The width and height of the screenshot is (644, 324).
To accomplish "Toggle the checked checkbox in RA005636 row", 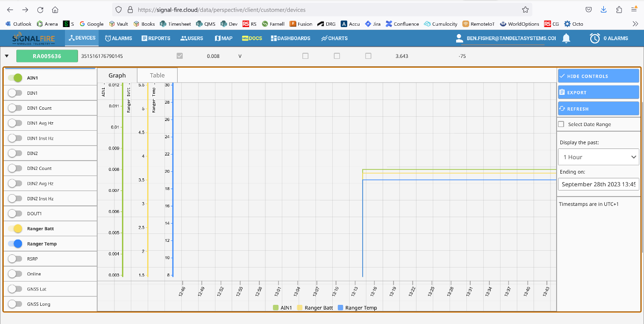I will pos(179,56).
